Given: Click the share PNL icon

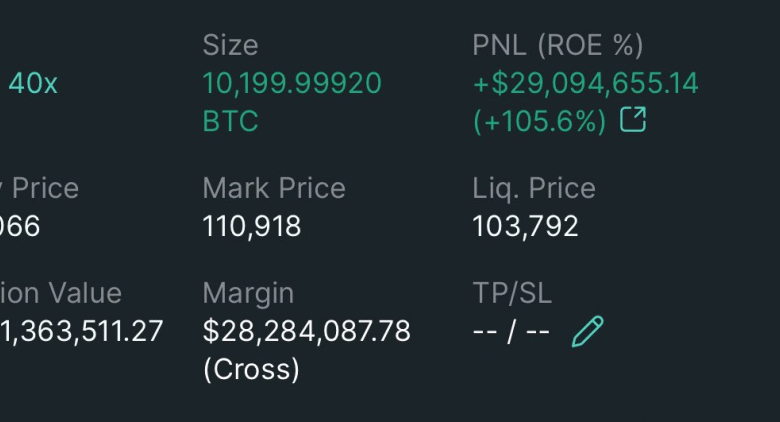Looking at the screenshot, I should pos(633,119).
